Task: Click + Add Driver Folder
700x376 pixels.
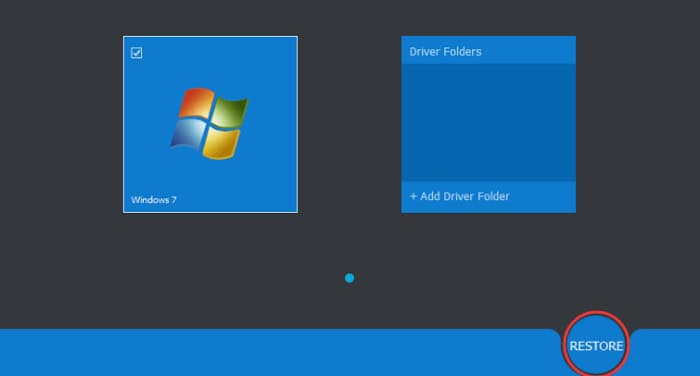Action: click(459, 196)
